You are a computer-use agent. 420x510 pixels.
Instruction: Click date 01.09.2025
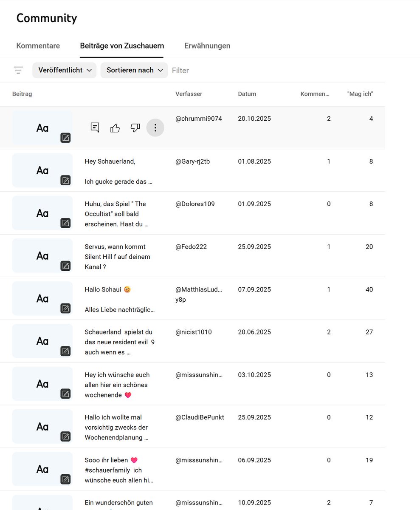(254, 204)
